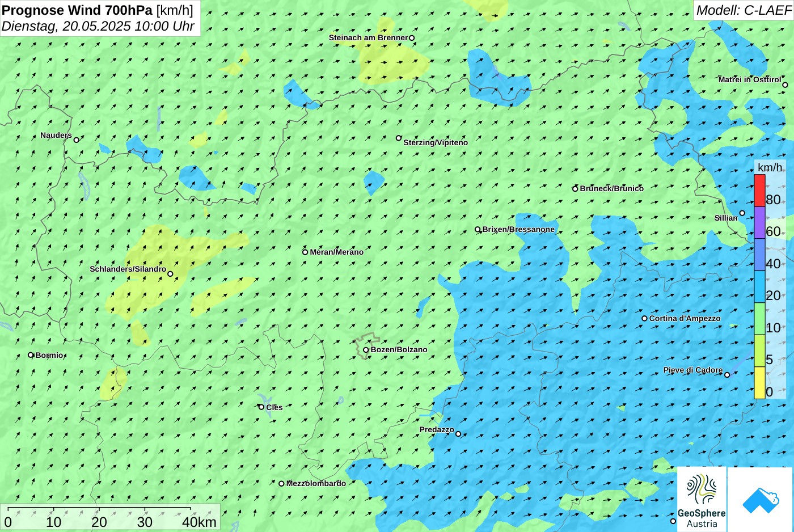Click the 20 tick on scale bar

tap(99, 522)
